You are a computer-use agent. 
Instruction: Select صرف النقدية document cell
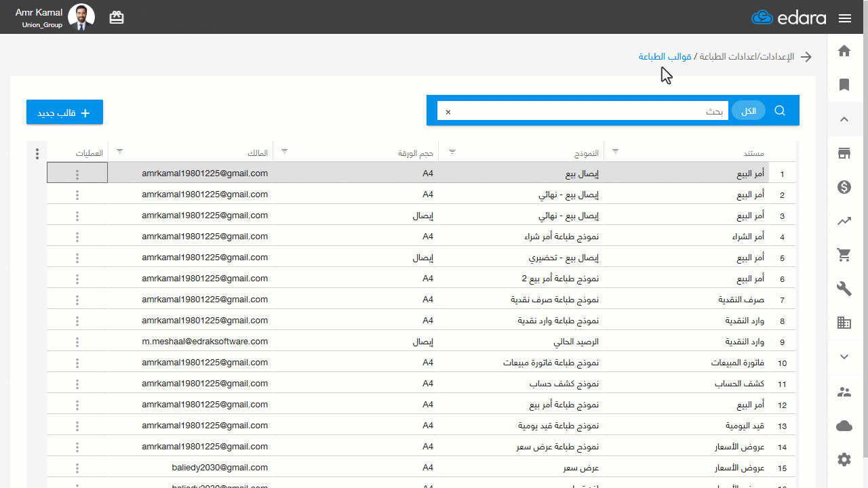click(686, 300)
